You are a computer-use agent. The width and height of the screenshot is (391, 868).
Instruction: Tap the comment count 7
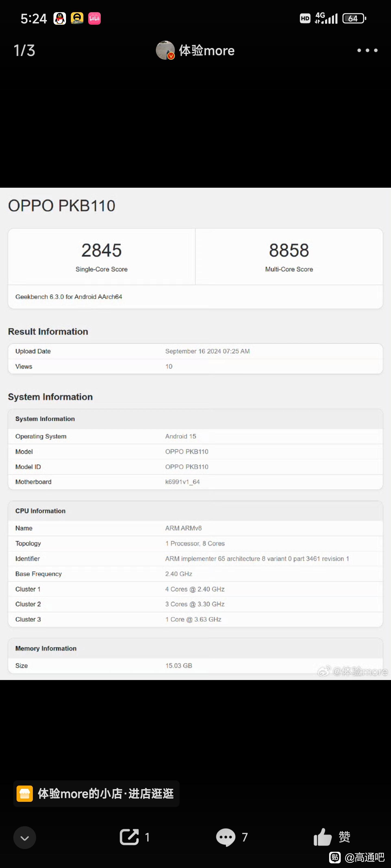click(x=245, y=837)
